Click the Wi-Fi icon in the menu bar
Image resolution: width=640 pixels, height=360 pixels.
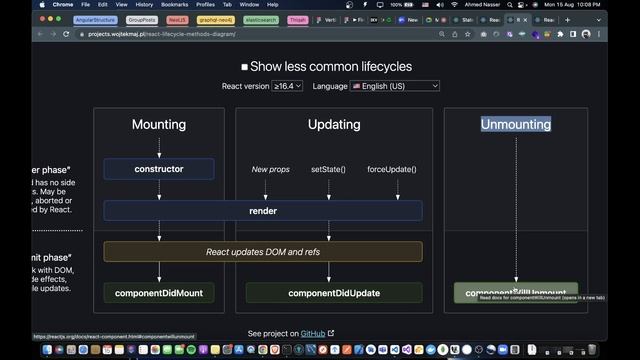click(x=454, y=5)
